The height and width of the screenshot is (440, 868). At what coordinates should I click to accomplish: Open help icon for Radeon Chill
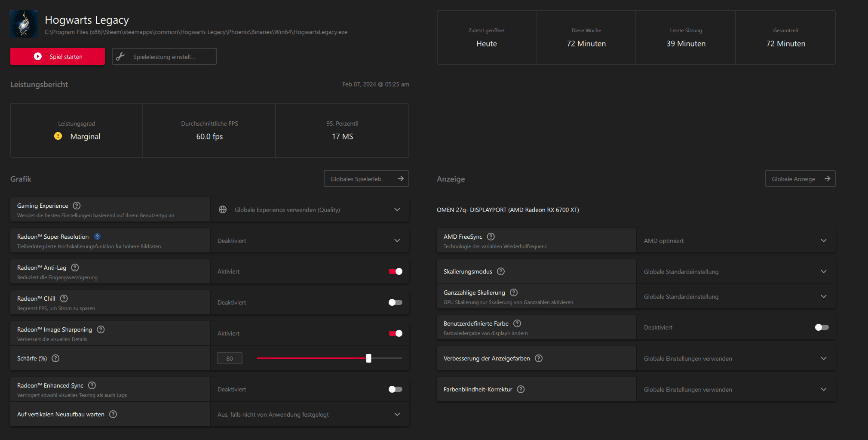point(64,298)
